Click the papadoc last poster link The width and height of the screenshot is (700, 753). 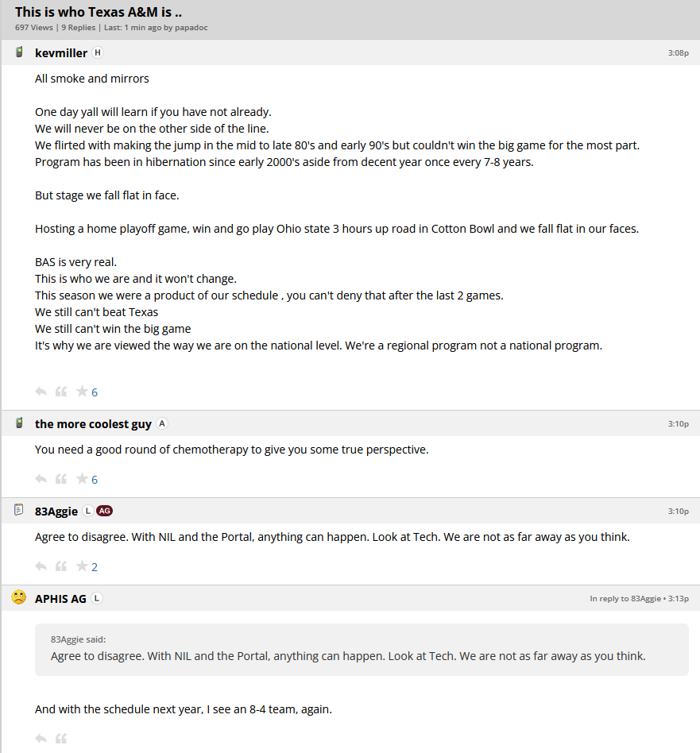point(191,28)
